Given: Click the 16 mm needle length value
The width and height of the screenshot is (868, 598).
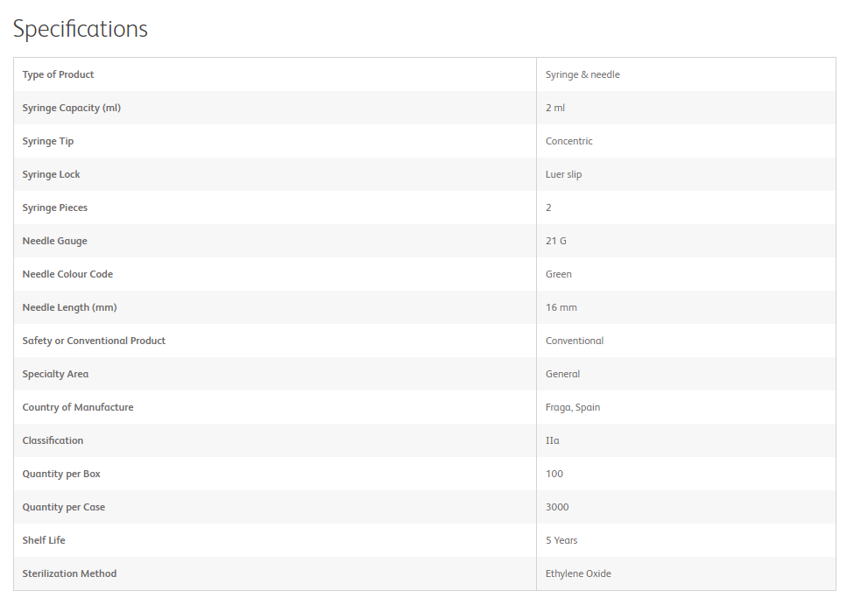Looking at the screenshot, I should [561, 307].
